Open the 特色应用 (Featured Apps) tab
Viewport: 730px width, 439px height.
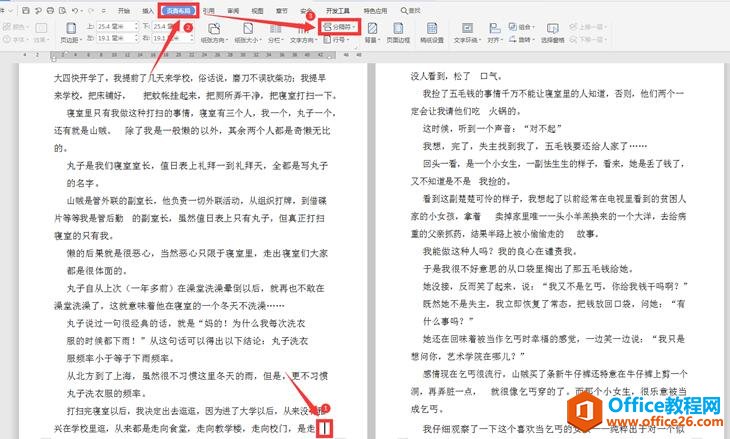click(375, 11)
